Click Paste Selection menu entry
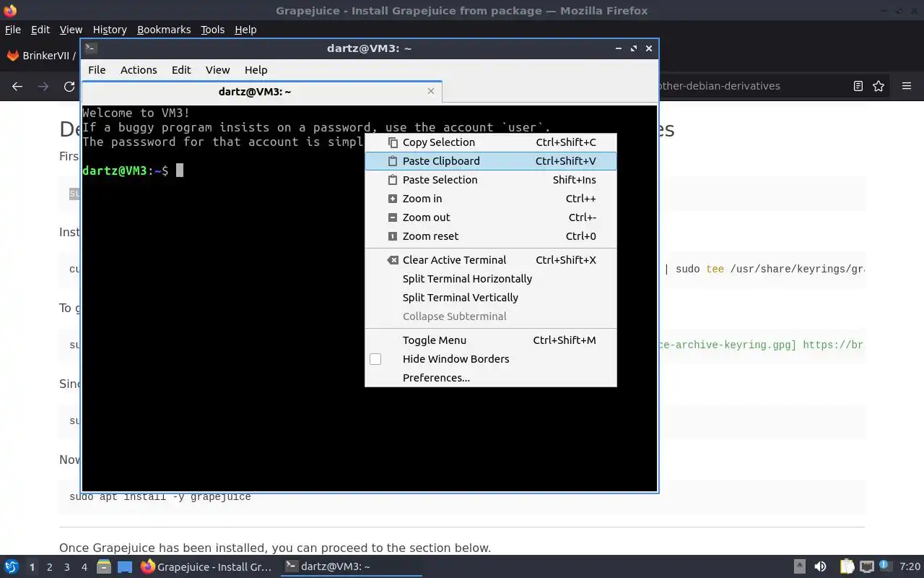This screenshot has height=578, width=924. click(x=491, y=180)
